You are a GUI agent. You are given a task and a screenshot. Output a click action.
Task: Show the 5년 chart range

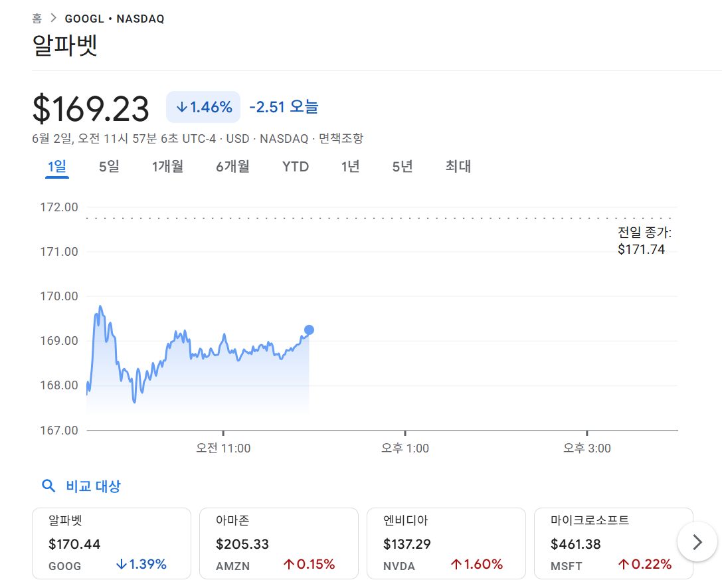(403, 166)
